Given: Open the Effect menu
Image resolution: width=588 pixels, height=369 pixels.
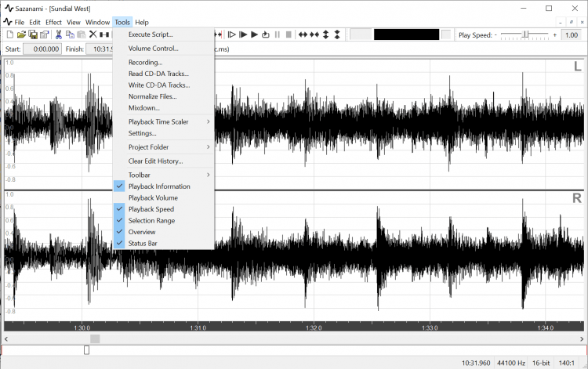Looking at the screenshot, I should pos(53,22).
